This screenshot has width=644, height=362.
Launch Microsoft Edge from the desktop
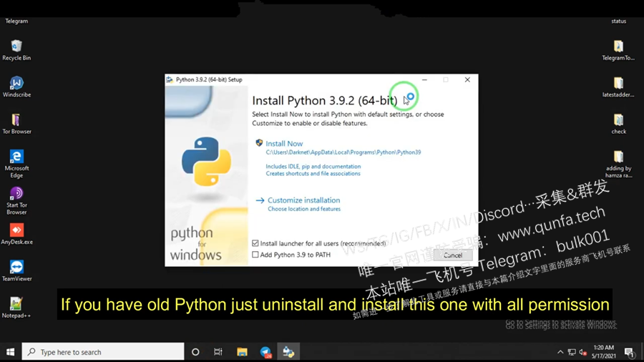click(16, 163)
